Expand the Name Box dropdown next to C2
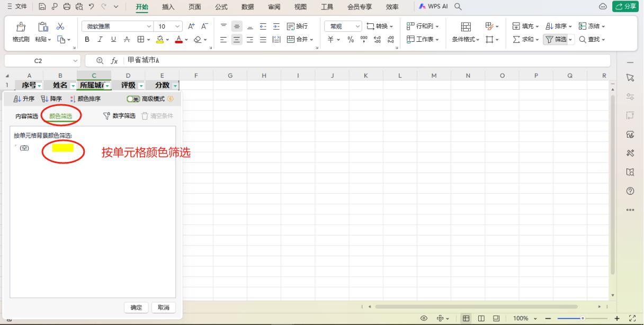Viewport: 644px width, 325px height. [75, 60]
